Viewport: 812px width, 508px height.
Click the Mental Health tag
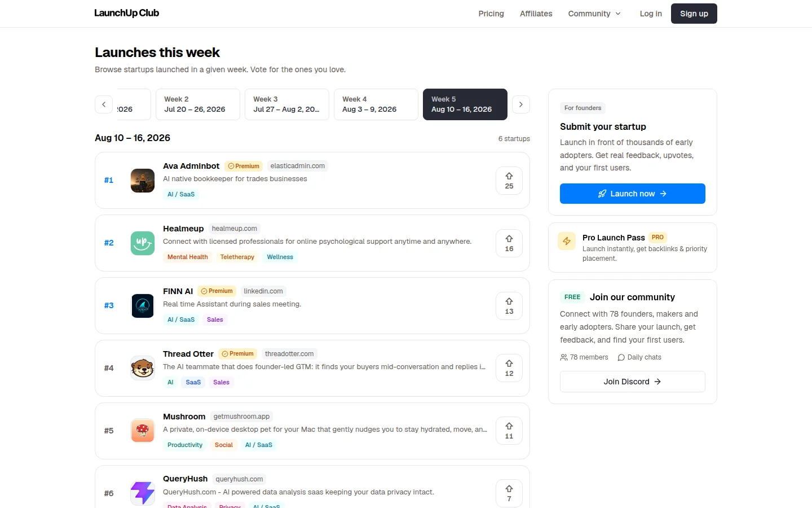[x=188, y=257]
